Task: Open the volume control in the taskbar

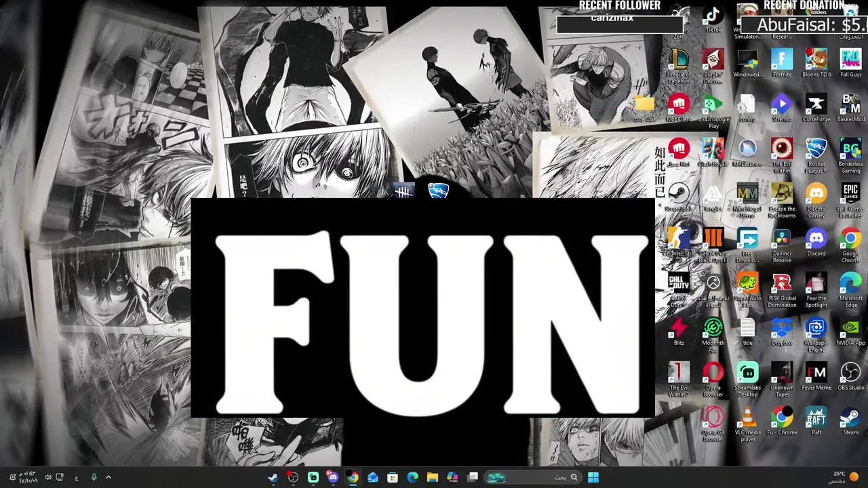Action: tap(47, 477)
